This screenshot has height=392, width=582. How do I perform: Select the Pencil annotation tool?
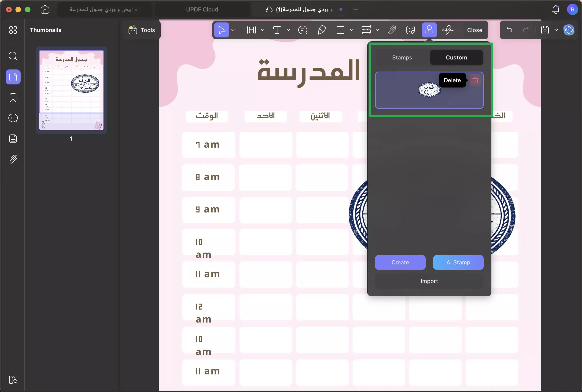coord(322,30)
